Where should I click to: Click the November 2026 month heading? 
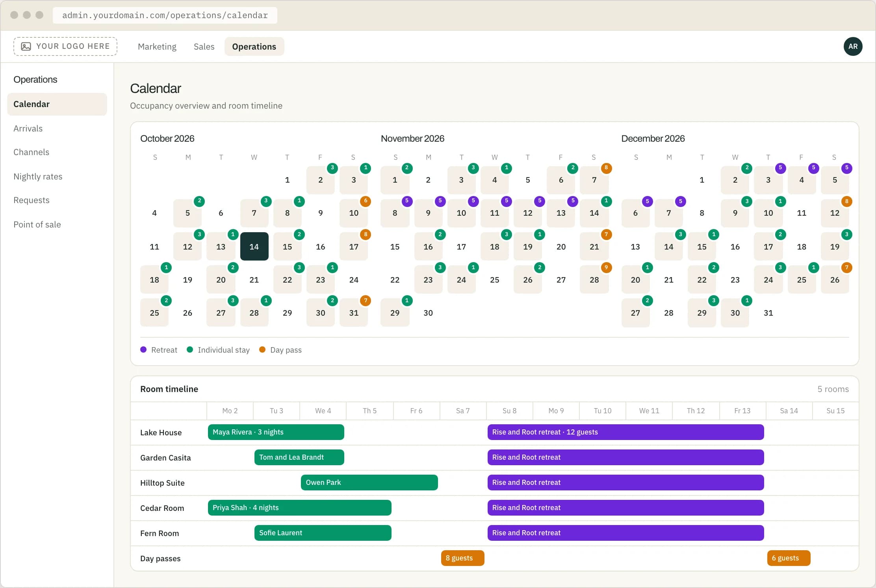pos(412,139)
